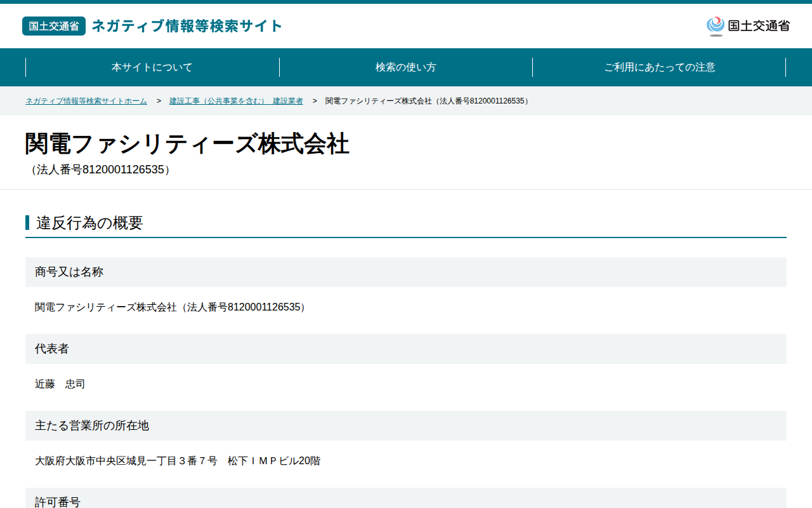Click the 許可番号 field label
This screenshot has height=508, width=812.
[58, 502]
